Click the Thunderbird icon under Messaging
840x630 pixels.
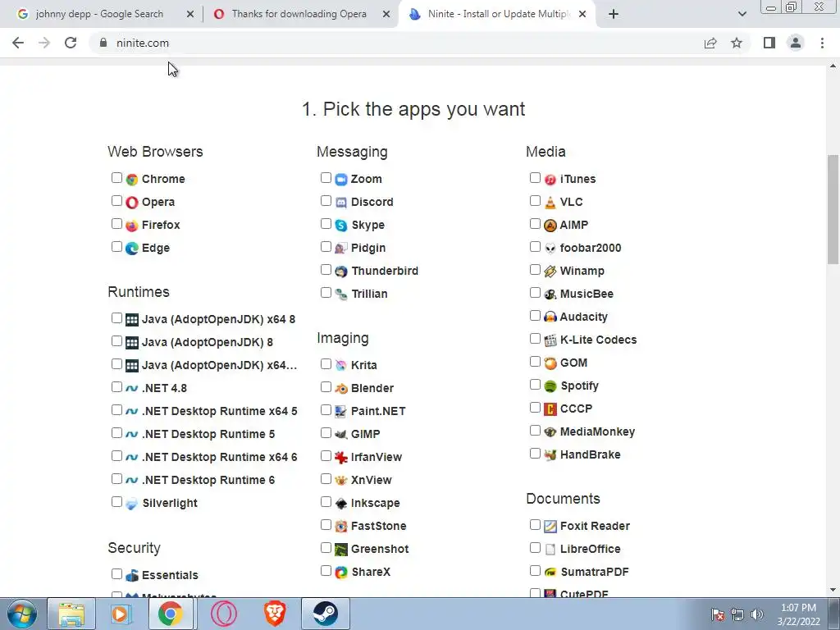(341, 272)
